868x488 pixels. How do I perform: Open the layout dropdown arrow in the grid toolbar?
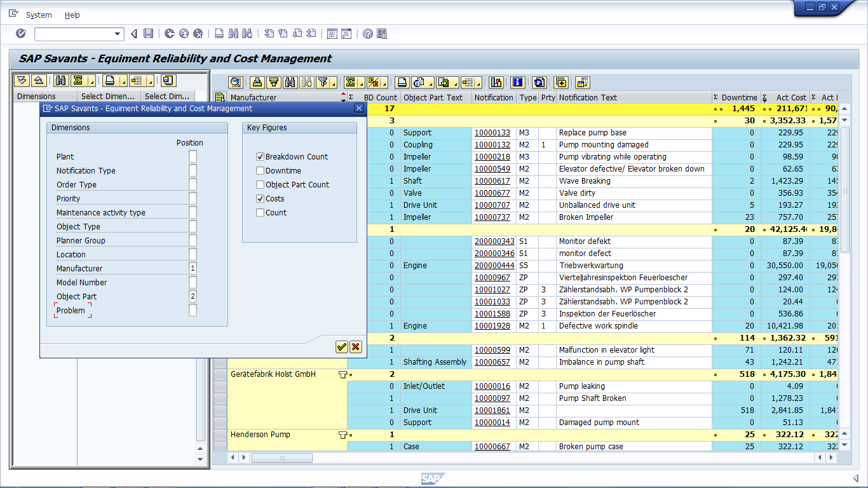pyautogui.click(x=477, y=82)
